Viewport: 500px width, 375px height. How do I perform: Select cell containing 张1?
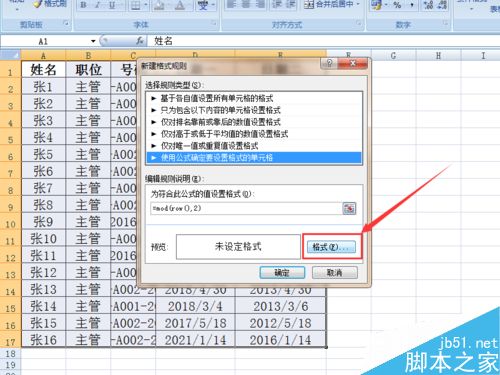43,87
